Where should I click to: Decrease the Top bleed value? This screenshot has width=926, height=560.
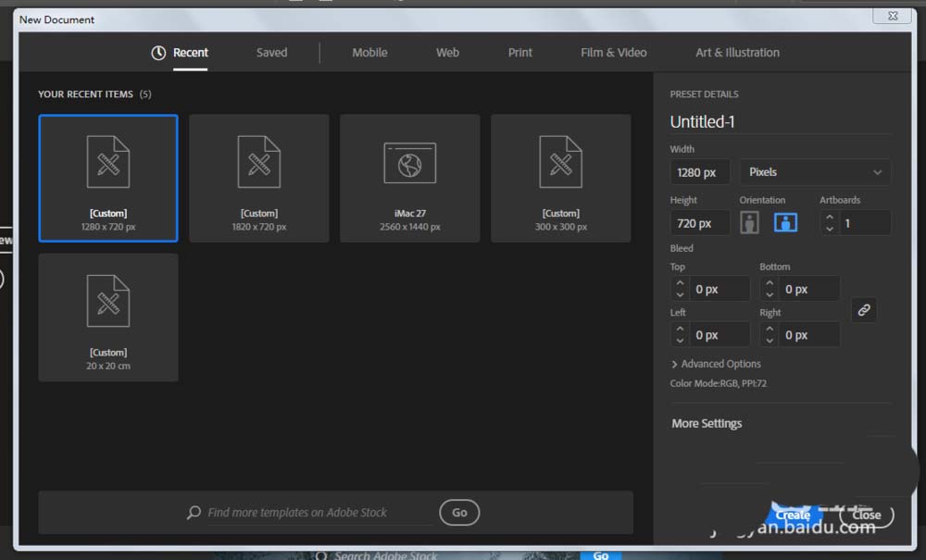click(681, 294)
